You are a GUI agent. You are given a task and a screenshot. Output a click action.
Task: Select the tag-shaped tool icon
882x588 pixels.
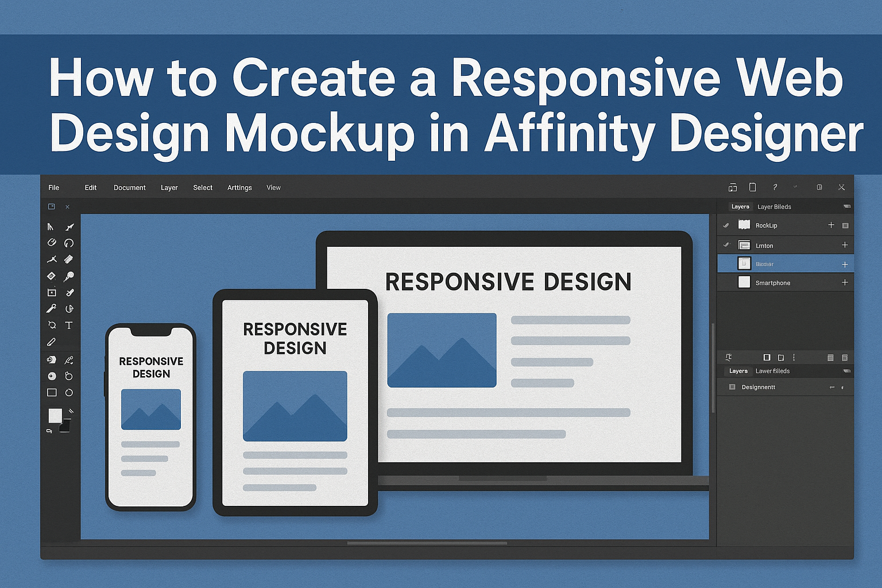tap(51, 360)
